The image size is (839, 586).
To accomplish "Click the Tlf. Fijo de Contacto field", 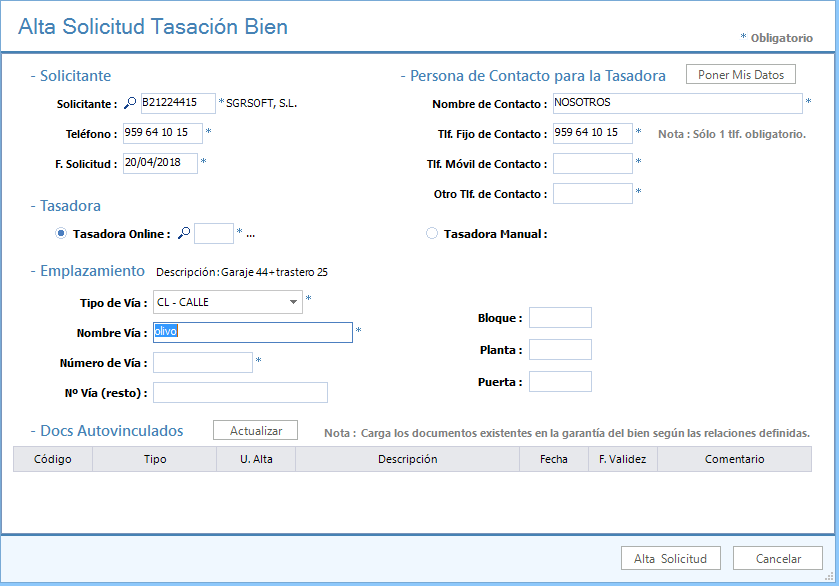I will tap(593, 133).
